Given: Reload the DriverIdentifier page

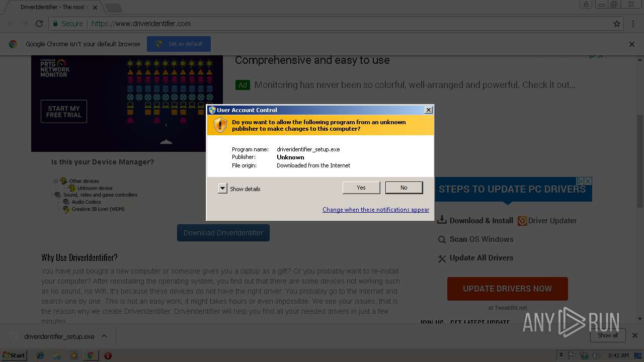Looking at the screenshot, I should pos(39,24).
